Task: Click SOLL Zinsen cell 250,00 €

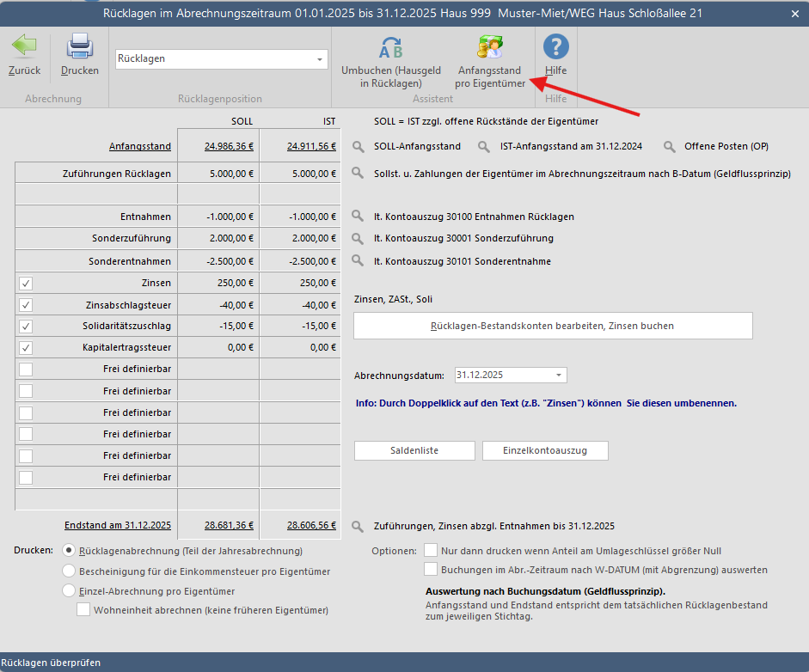Action: coord(218,283)
